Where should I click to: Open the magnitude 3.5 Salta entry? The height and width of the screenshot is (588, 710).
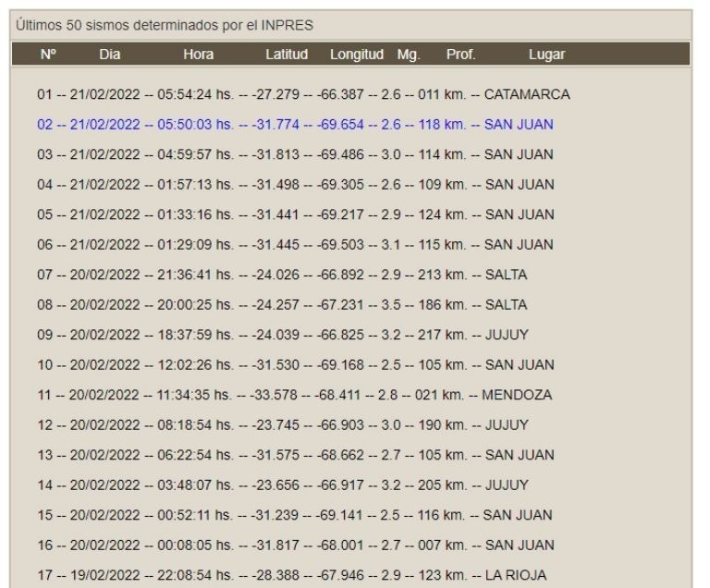pyautogui.click(x=282, y=305)
